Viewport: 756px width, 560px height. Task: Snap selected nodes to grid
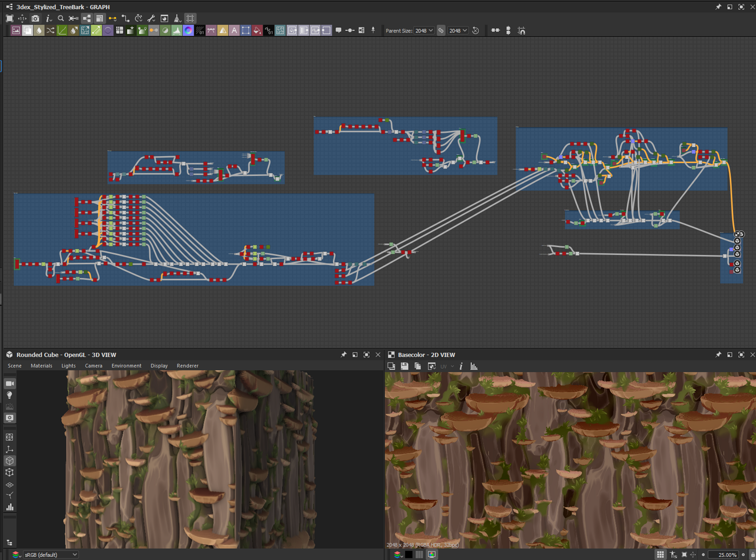pos(521,30)
